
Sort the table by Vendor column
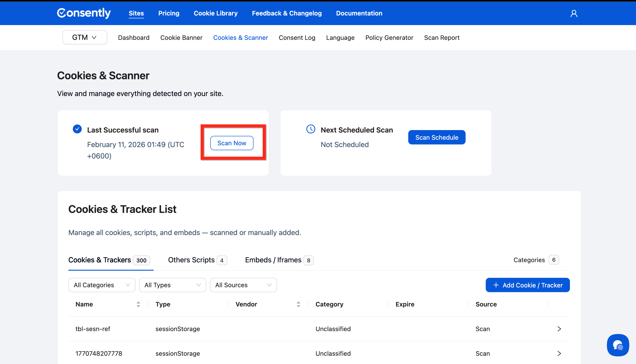(298, 304)
